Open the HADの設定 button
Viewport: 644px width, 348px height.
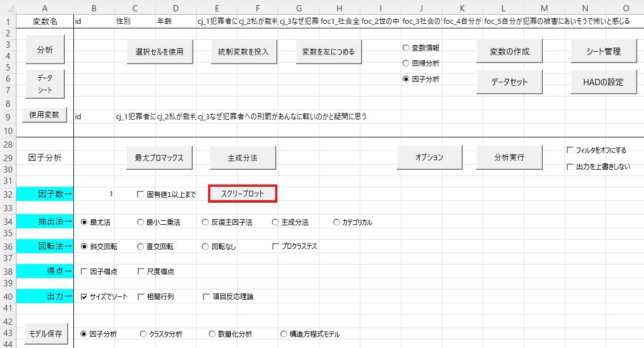604,82
